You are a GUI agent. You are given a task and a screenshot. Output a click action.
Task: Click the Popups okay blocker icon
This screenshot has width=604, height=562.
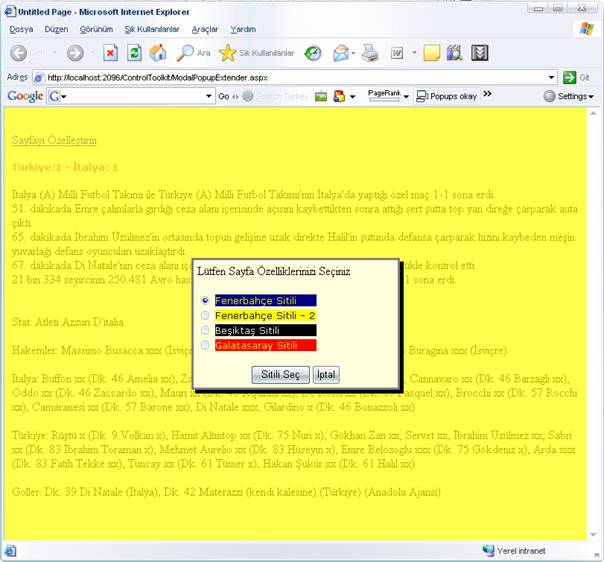tap(422, 96)
